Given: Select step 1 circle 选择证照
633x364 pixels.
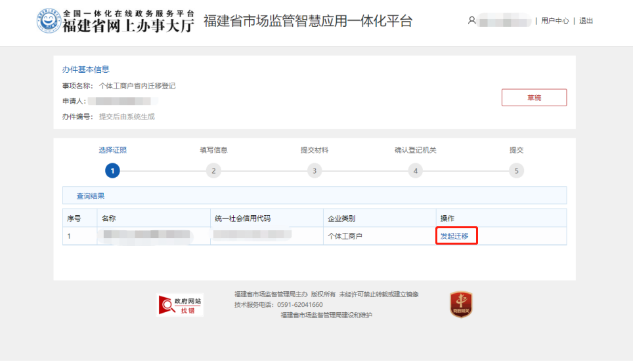Looking at the screenshot, I should pyautogui.click(x=112, y=171).
